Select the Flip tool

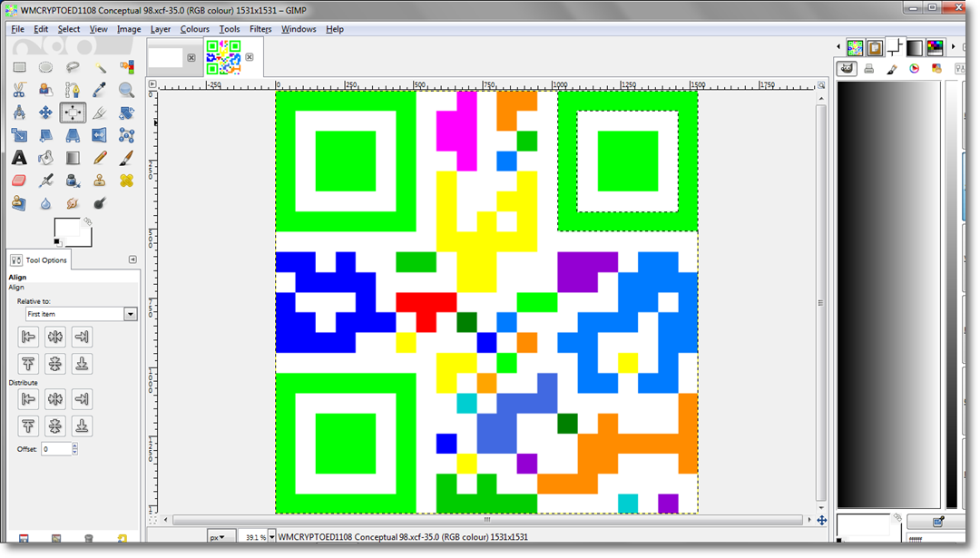point(100,135)
